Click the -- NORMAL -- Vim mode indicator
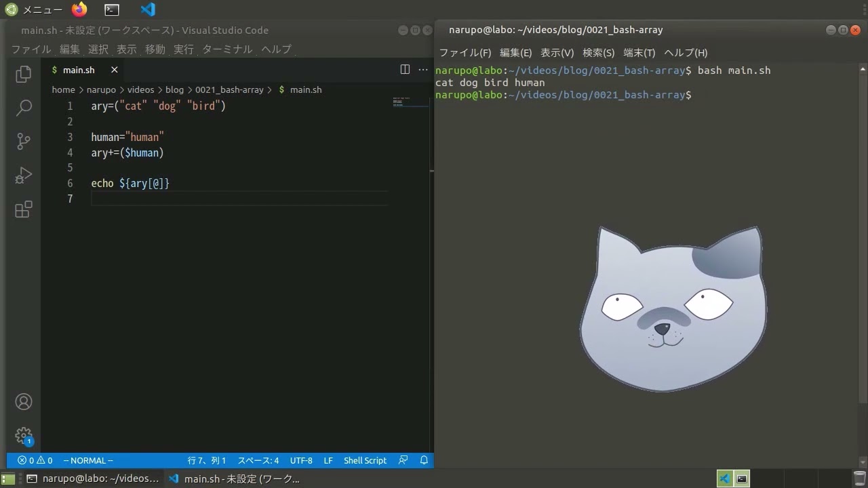Screen dimensions: 868x488 click(88, 460)
